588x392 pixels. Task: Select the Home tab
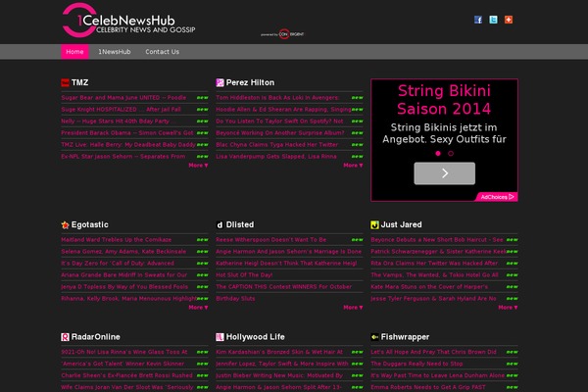click(74, 52)
